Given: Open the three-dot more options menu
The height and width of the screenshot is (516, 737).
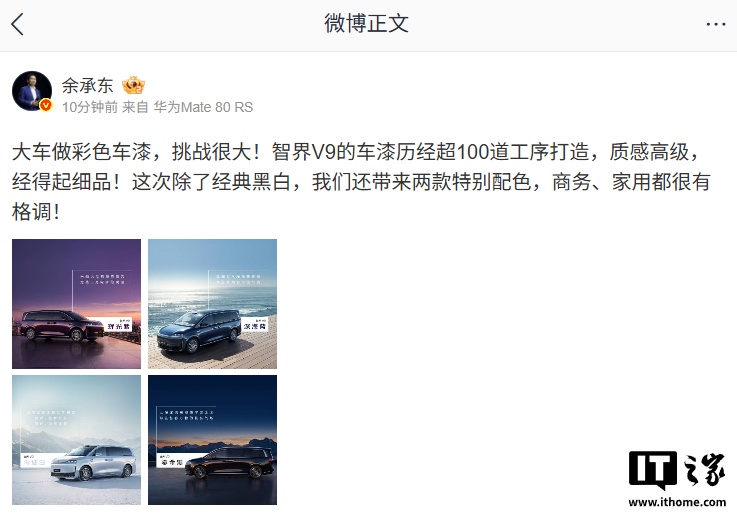Looking at the screenshot, I should tap(715, 24).
